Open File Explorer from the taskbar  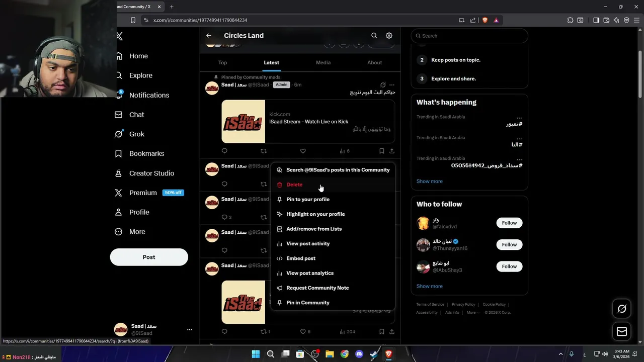pos(330,354)
